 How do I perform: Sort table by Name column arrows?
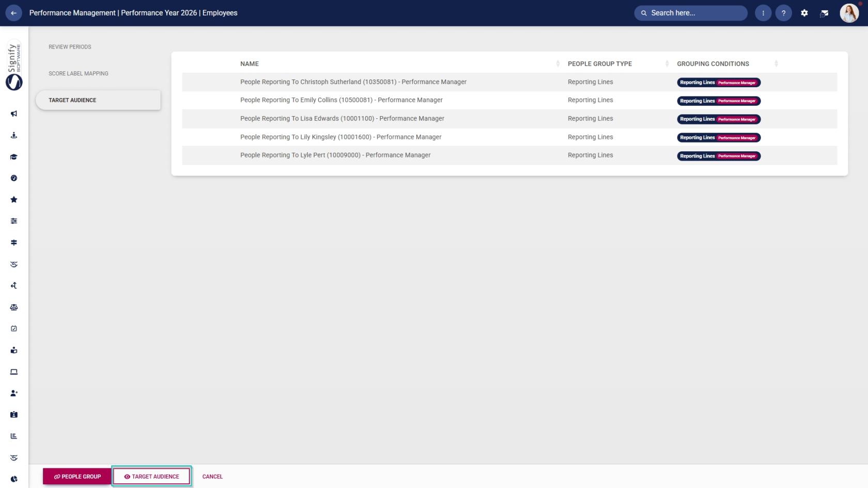tap(557, 64)
